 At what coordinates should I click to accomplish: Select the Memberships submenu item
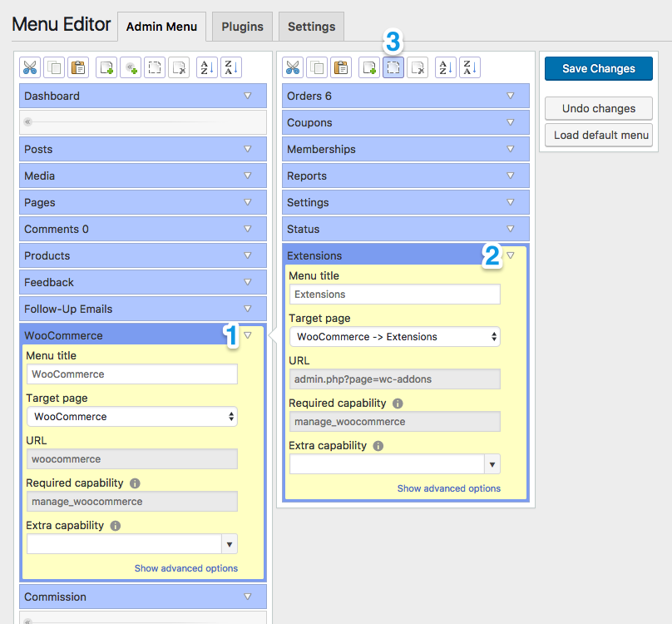pos(405,149)
